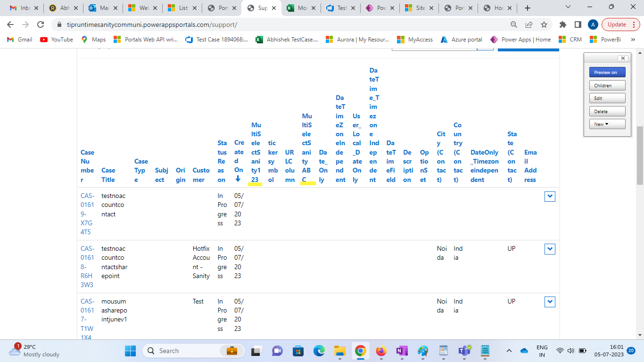Click the Delete button in the floating panel

[607, 111]
